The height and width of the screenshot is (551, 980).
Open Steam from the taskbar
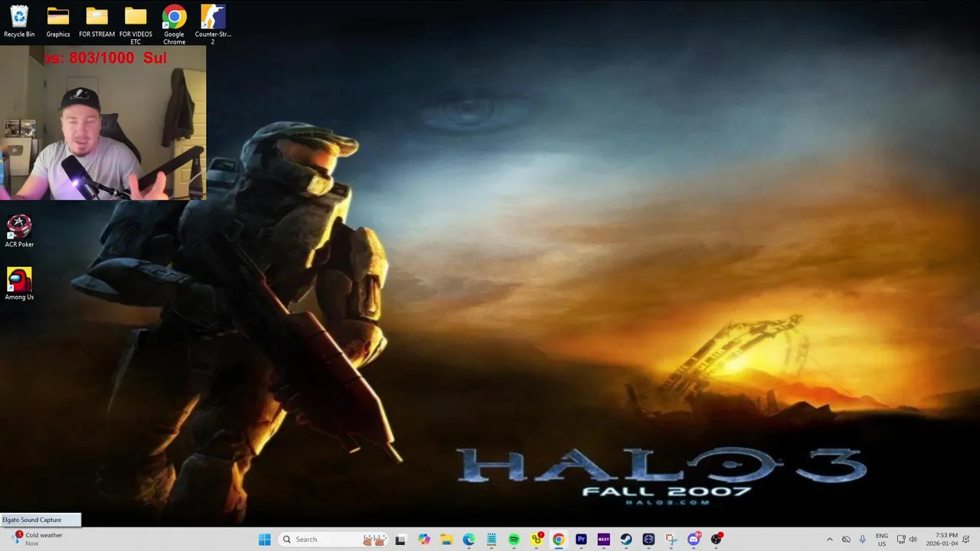[626, 540]
